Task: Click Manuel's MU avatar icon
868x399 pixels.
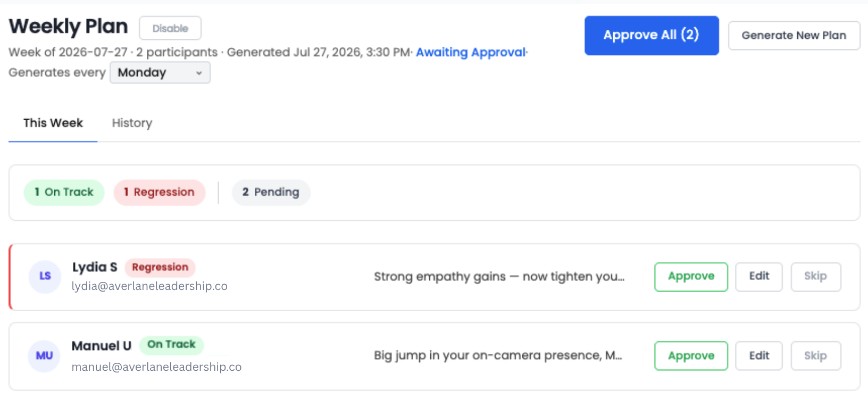Action: 44,356
